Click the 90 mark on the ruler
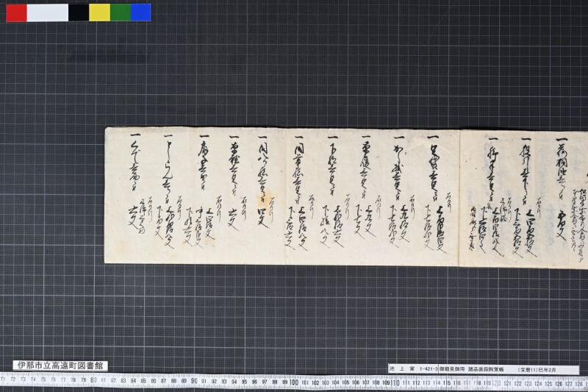Viewport: 588px width, 392px height. coord(194,381)
